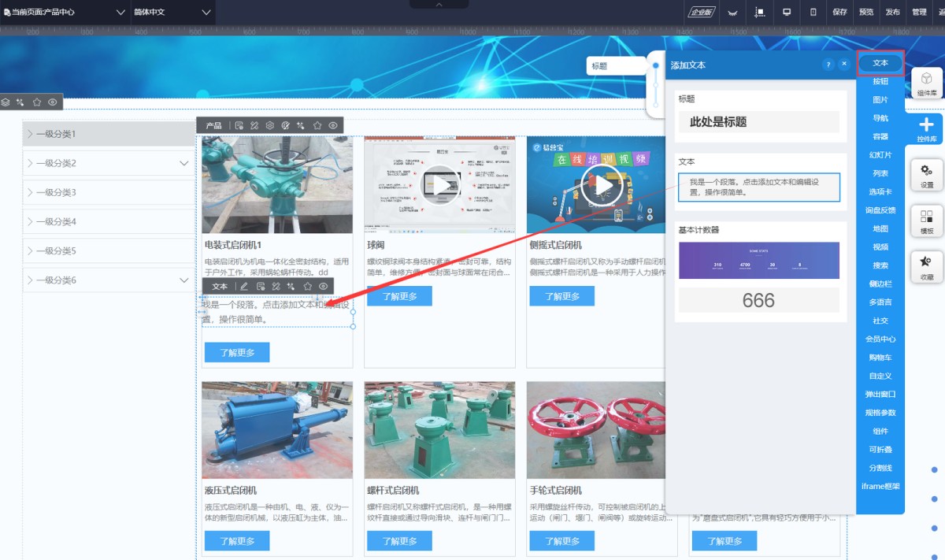Image resolution: width=945 pixels, height=560 pixels.
Task: Select the 按钮 widget tab
Action: click(x=880, y=81)
